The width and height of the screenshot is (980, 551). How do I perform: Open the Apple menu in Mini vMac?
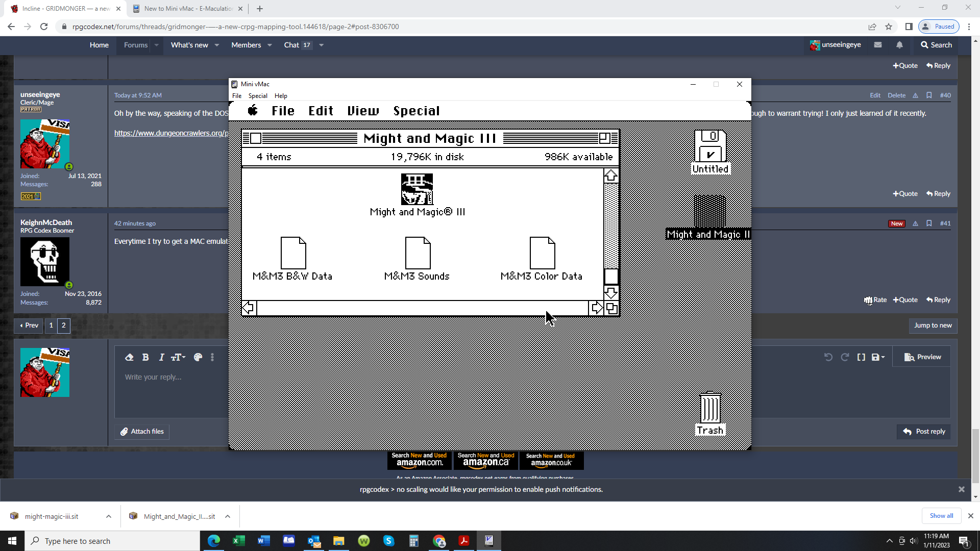pos(253,110)
